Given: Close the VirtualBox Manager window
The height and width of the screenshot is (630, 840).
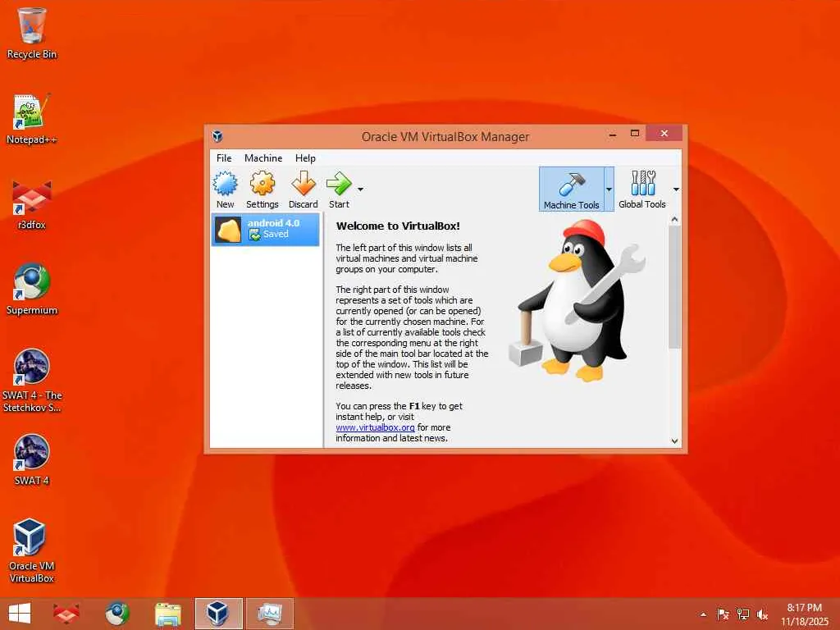Looking at the screenshot, I should point(664,134).
